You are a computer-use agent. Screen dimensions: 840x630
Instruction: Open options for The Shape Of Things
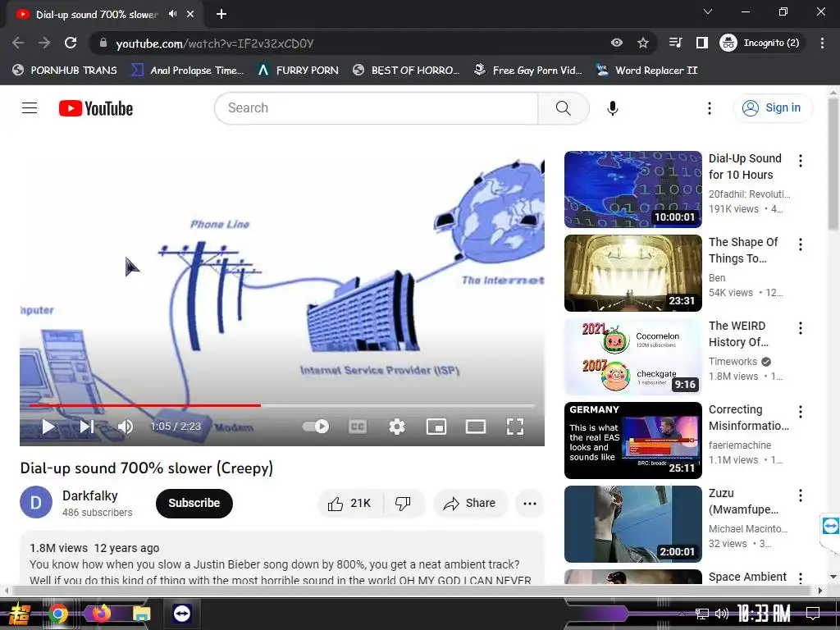(x=801, y=244)
